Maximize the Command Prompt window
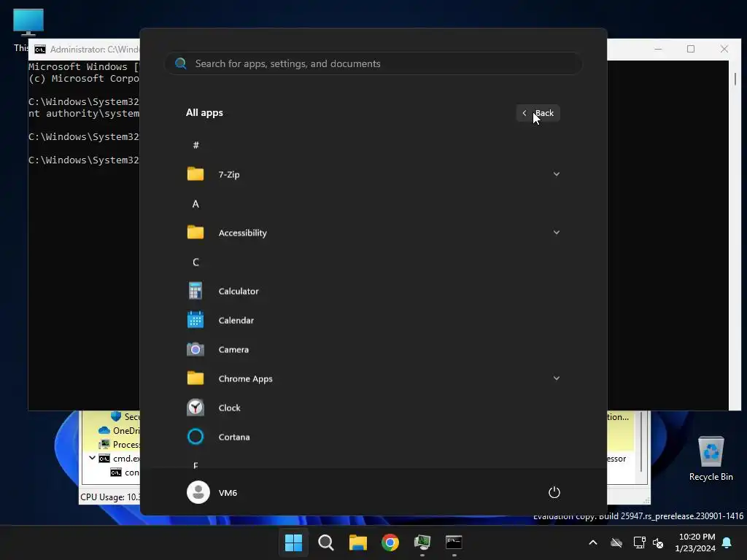The height and width of the screenshot is (560, 747). [691, 49]
